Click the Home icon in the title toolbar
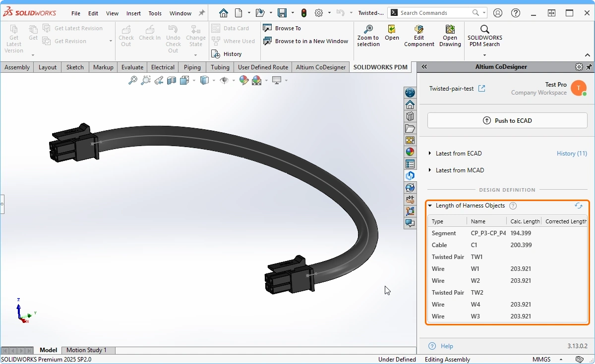This screenshot has height=364, width=595. tap(224, 13)
